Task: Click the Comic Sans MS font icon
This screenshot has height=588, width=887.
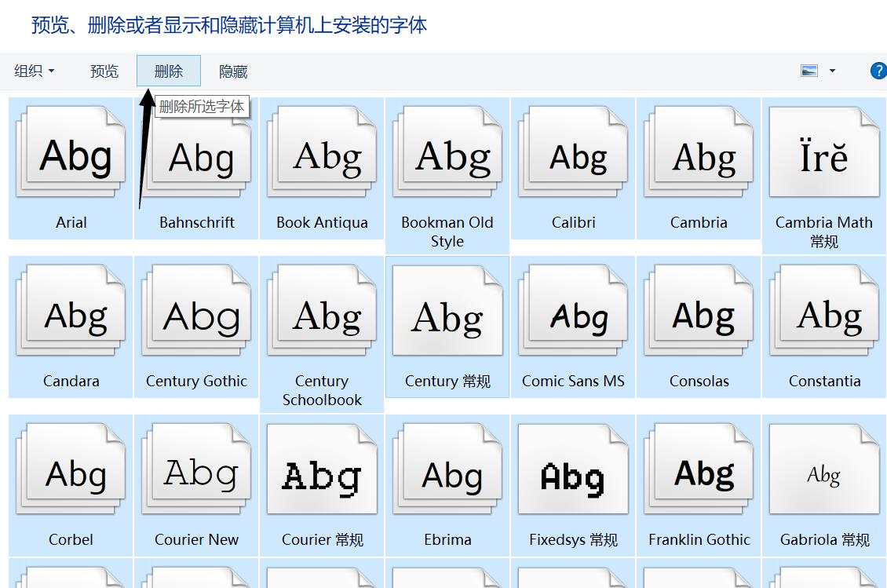Action: [x=574, y=314]
